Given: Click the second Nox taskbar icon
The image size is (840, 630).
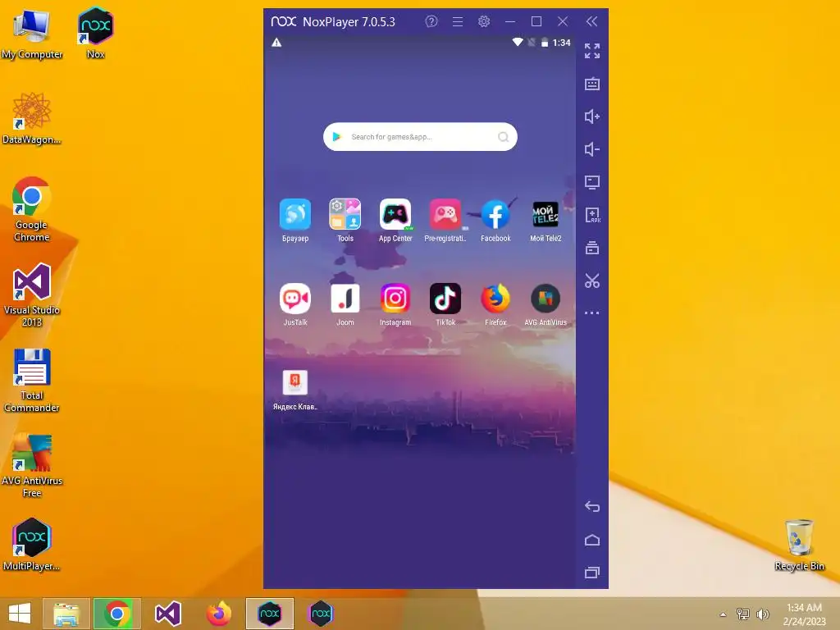Looking at the screenshot, I should click(x=321, y=614).
